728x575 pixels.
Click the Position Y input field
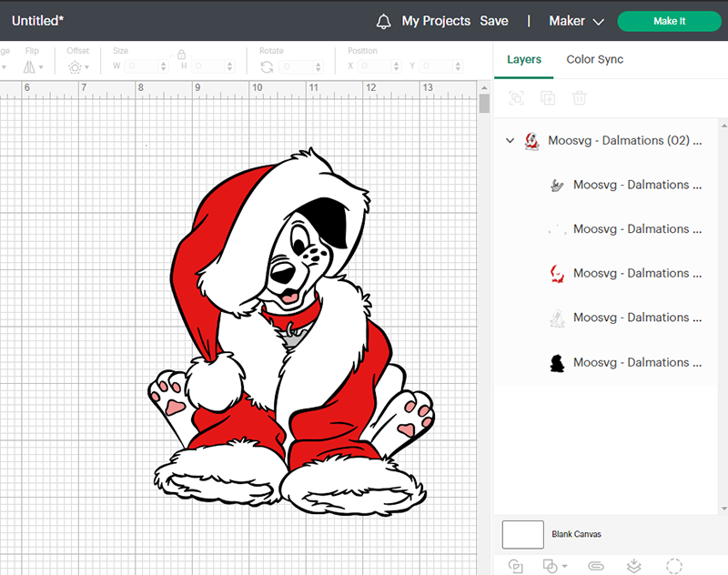437,66
